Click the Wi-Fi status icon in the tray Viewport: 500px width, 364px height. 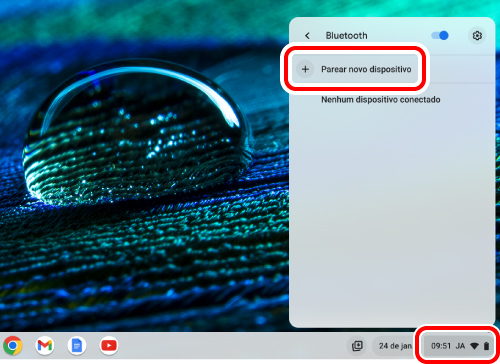point(474,346)
